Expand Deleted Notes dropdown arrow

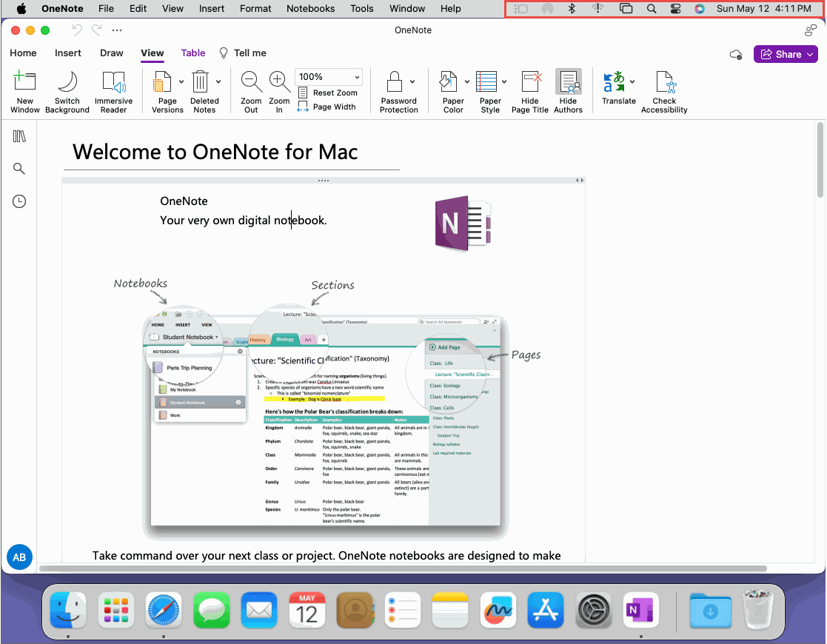(218, 81)
